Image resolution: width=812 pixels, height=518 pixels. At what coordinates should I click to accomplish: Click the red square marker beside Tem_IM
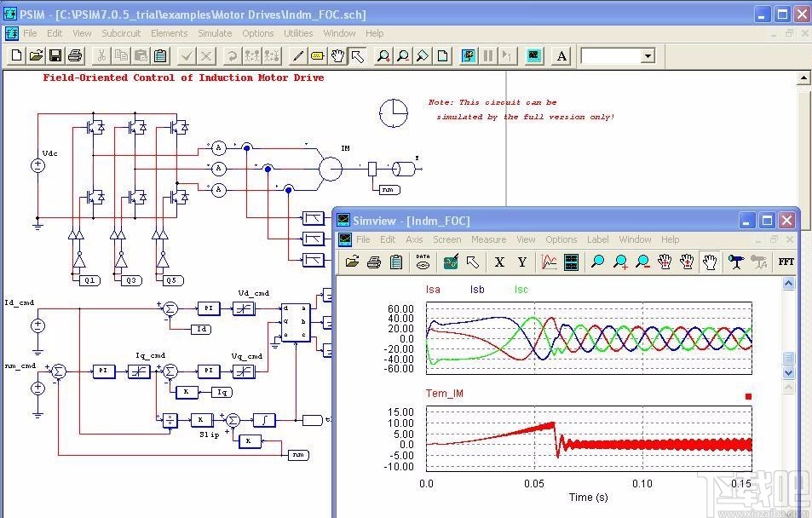pyautogui.click(x=748, y=396)
